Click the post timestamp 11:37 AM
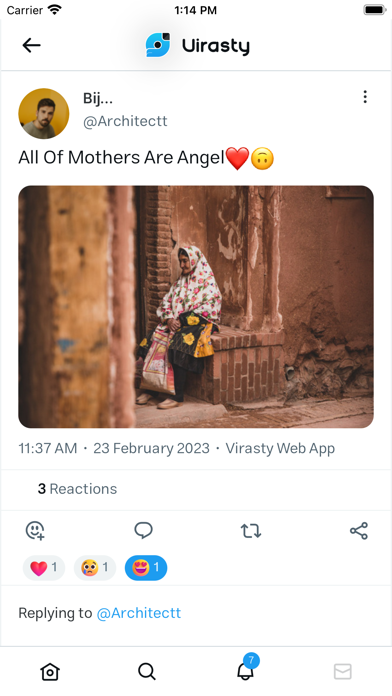 pos(48,448)
